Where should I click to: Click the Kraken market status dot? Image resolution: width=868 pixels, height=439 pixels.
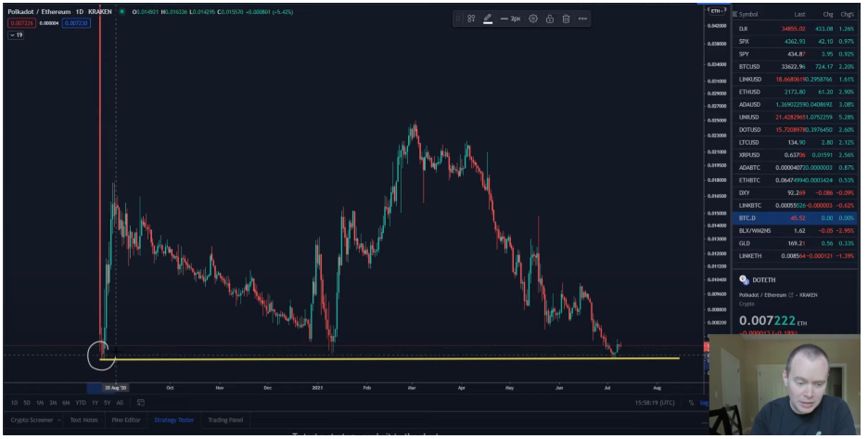tap(121, 12)
